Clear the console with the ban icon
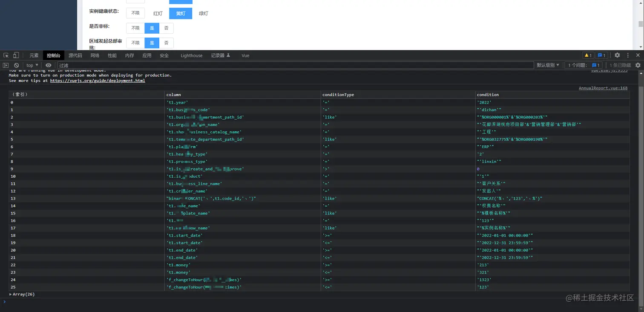Viewport: 644px width, 312px height. coord(16,65)
